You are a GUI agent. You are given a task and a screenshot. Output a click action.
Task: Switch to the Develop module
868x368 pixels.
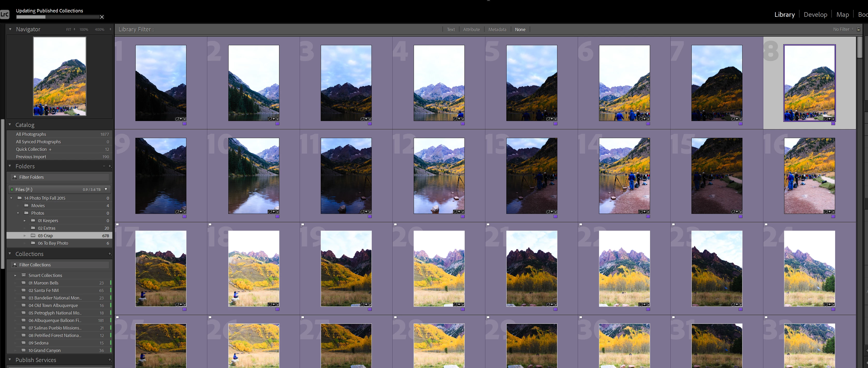[x=815, y=14]
